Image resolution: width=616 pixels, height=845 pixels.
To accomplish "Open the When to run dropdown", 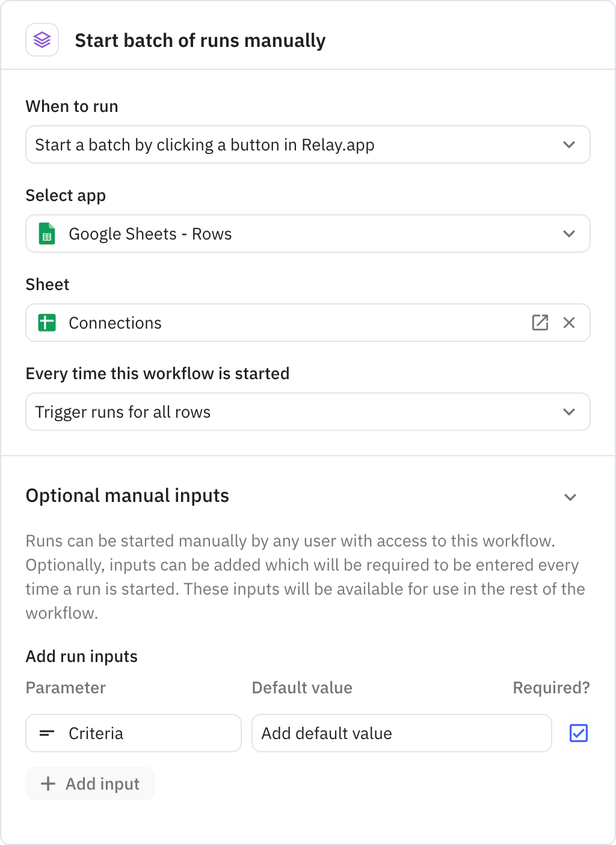I will pos(307,144).
